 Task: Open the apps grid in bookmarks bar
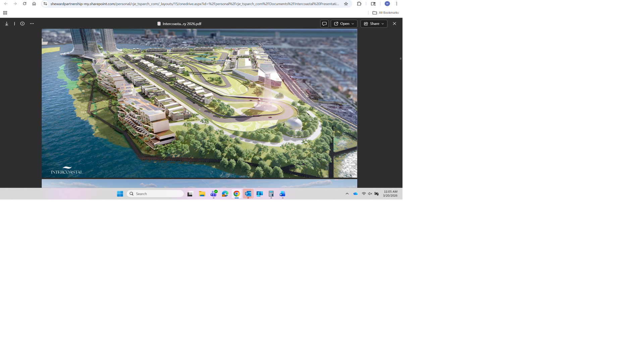5,13
